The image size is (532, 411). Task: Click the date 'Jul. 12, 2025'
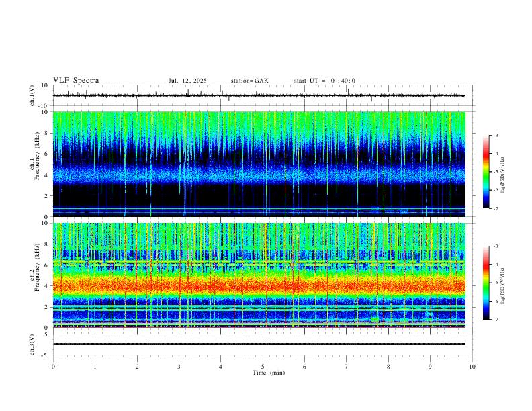coord(187,81)
